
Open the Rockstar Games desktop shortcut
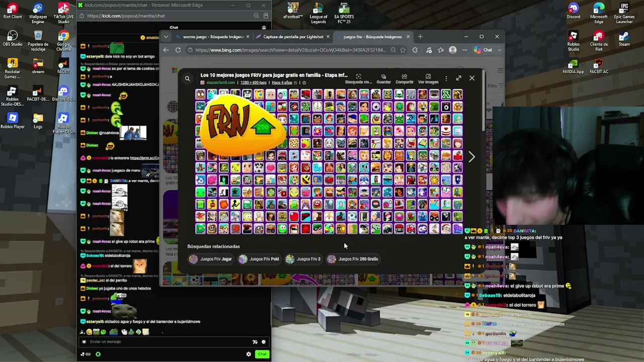(x=13, y=69)
